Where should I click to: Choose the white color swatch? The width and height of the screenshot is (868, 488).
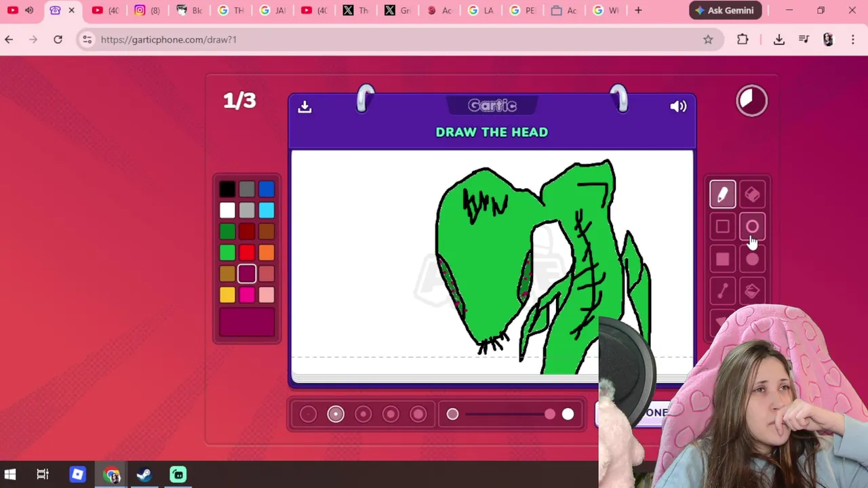pos(227,210)
